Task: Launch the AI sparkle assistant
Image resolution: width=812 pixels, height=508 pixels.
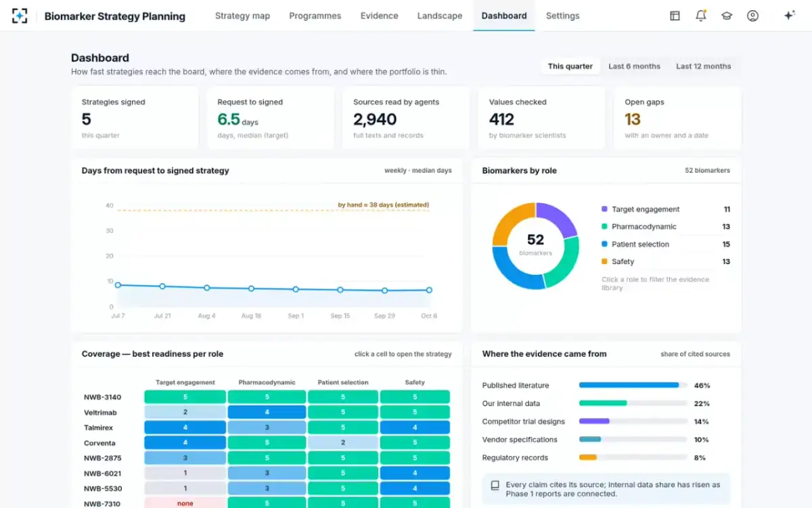Action: (x=789, y=16)
